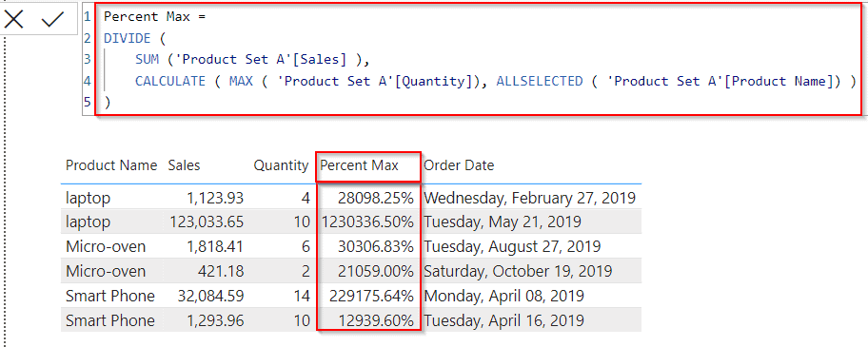
Task: Sort by the Order Date column header
Action: click(x=459, y=165)
